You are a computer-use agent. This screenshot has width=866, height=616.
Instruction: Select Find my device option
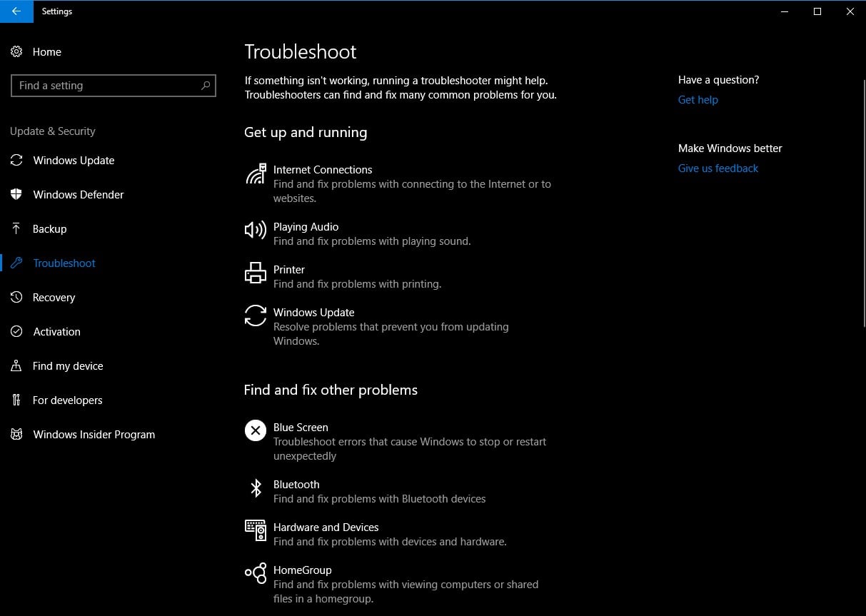[68, 366]
